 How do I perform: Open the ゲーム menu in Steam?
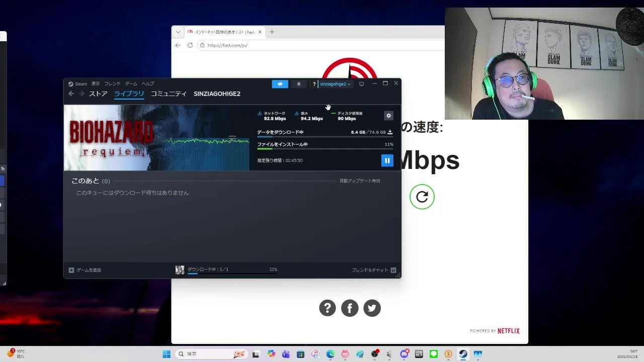[x=131, y=84]
